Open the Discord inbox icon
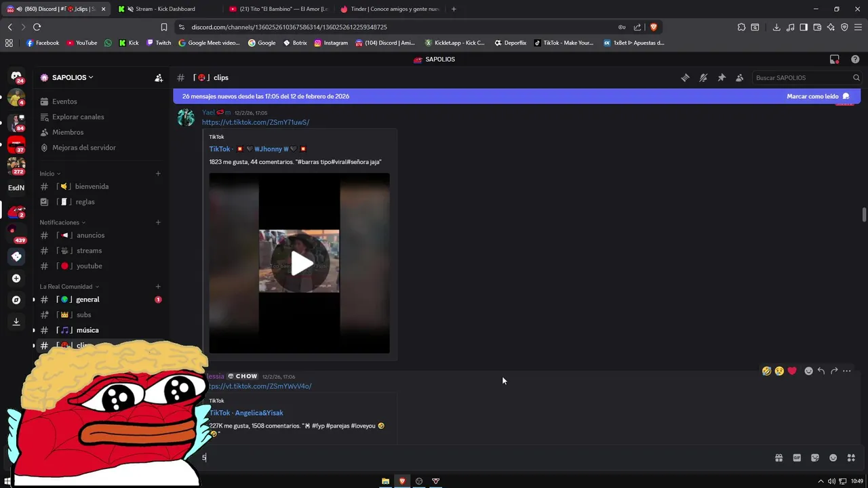The image size is (868, 488). tap(835, 60)
